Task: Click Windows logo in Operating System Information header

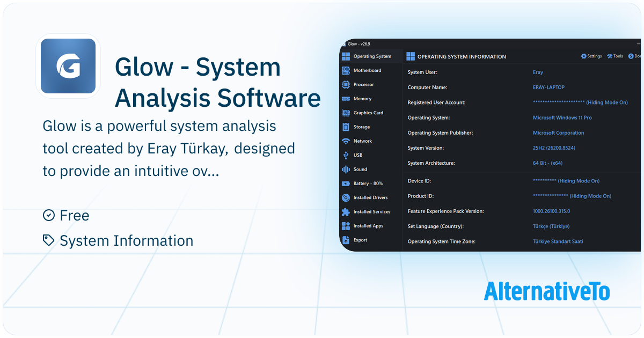Action: (x=411, y=56)
